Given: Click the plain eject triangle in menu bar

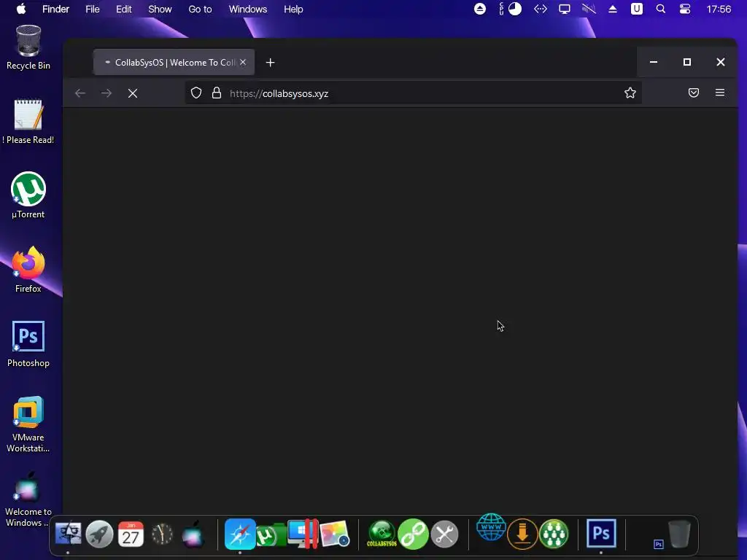Looking at the screenshot, I should coord(613,9).
